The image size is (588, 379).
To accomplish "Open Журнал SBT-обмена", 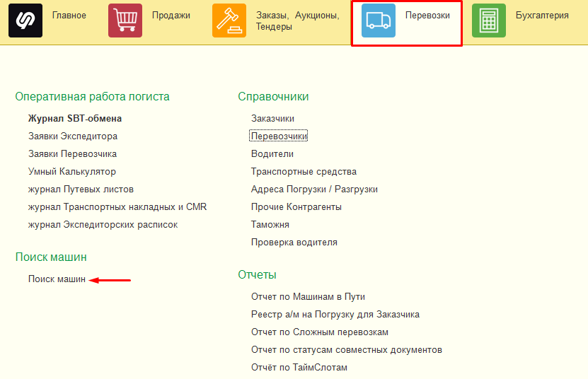I will pyautogui.click(x=75, y=119).
